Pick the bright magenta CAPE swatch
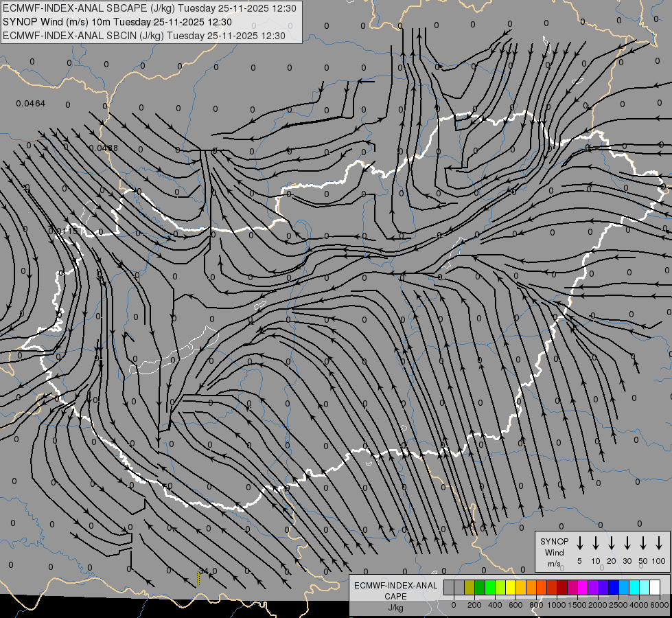672x618 pixels. pyautogui.click(x=583, y=587)
